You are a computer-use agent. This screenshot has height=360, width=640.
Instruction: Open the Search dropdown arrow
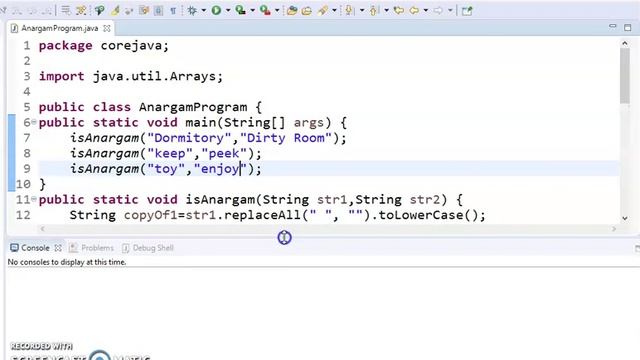334,10
